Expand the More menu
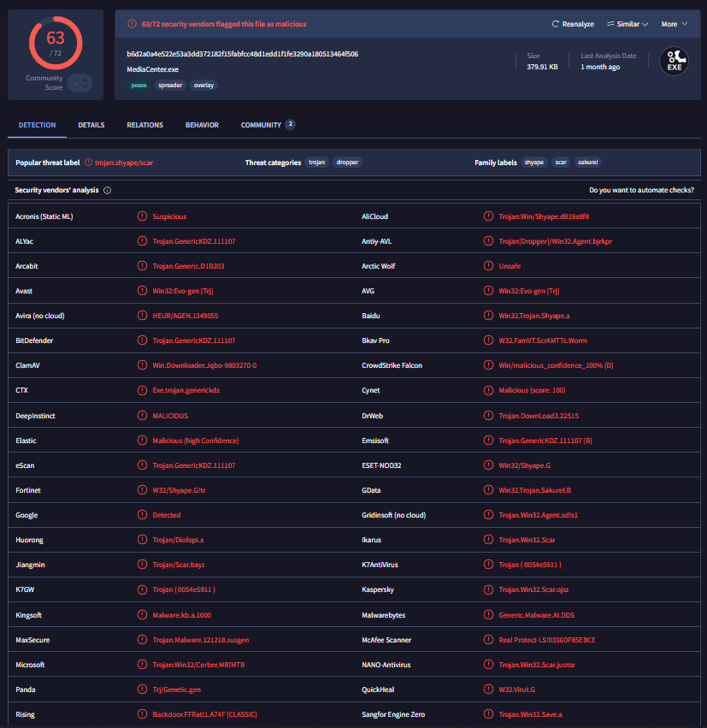This screenshot has width=707, height=728. pos(674,24)
